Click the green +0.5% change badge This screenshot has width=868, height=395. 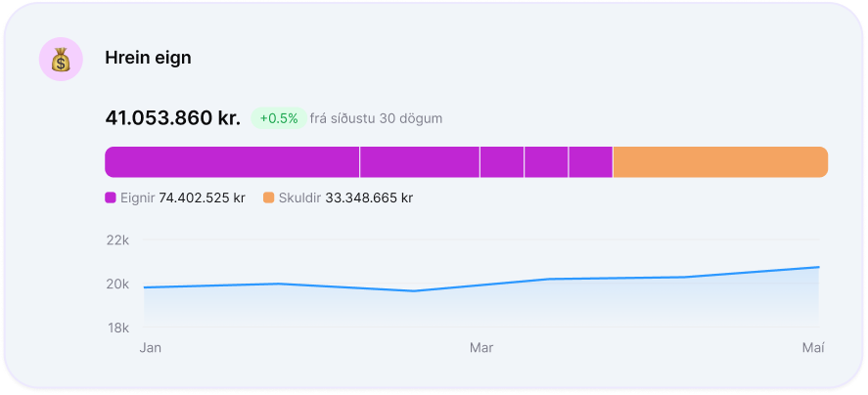click(x=279, y=118)
